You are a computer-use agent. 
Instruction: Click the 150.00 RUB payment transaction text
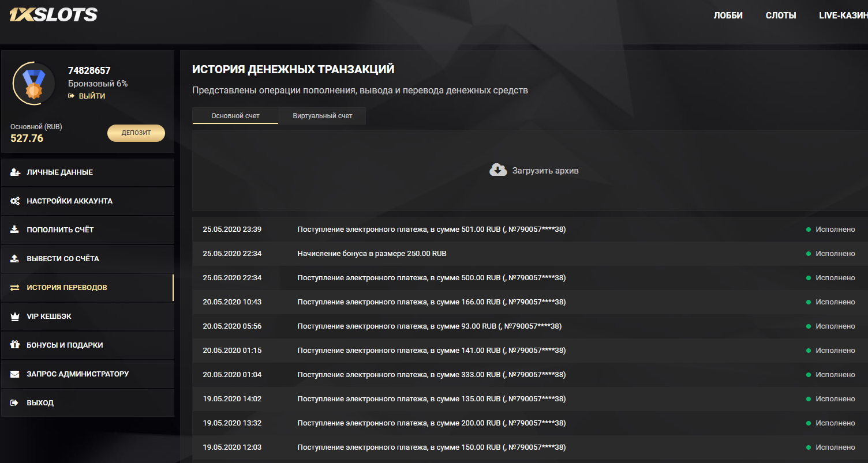coord(432,447)
